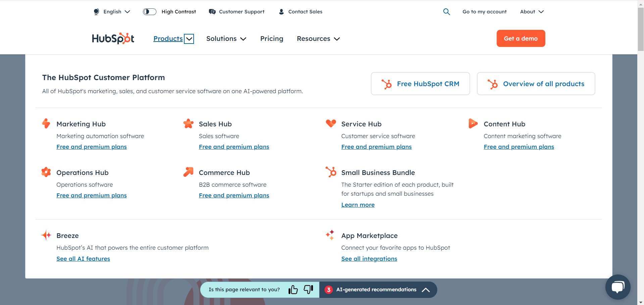This screenshot has height=305, width=644.
Task: Open the Content Hub heading
Action: pyautogui.click(x=504, y=124)
